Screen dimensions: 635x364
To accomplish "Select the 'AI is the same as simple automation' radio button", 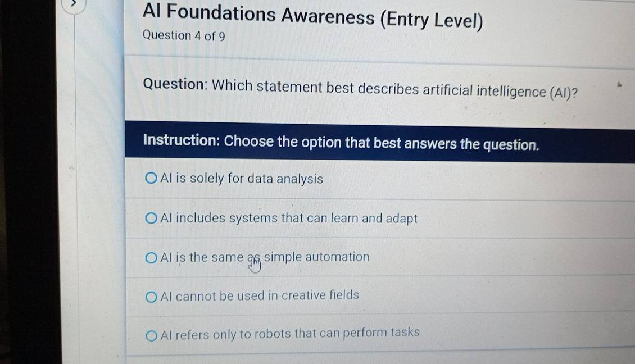I will (x=151, y=258).
